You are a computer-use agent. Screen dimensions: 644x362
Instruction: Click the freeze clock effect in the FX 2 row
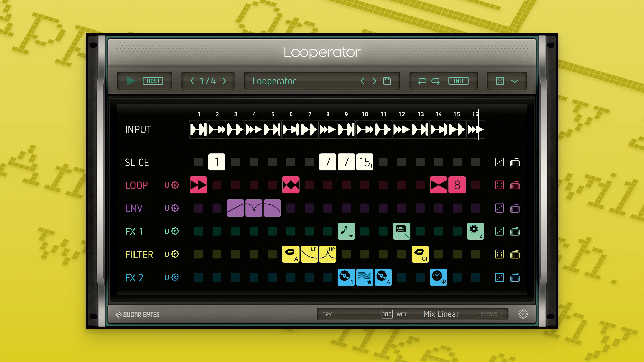[x=438, y=277]
